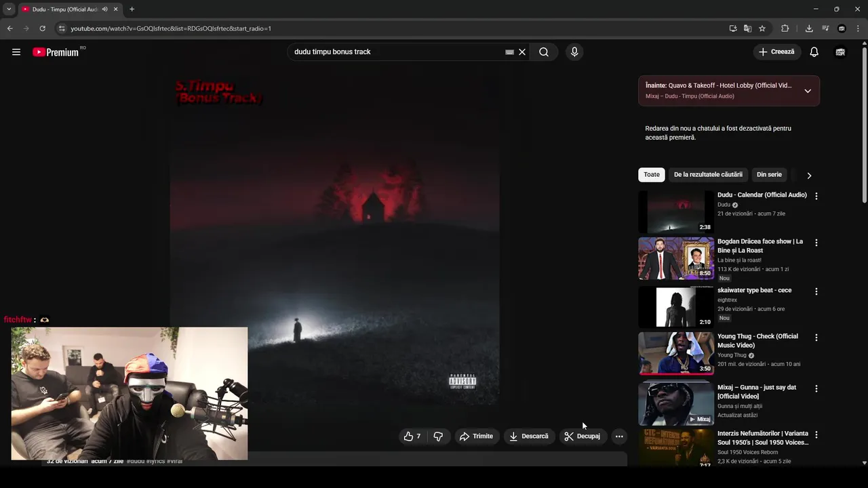Bookmark this tab with star icon
Screen dimensions: 868x488
tap(762, 28)
